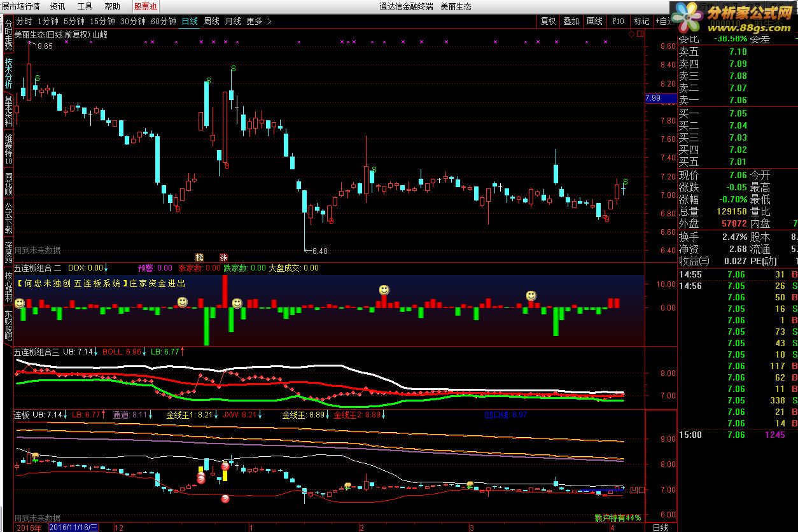798x532 pixels.
Task: Open the 公式下载 sidebar tab
Action: 8,218
